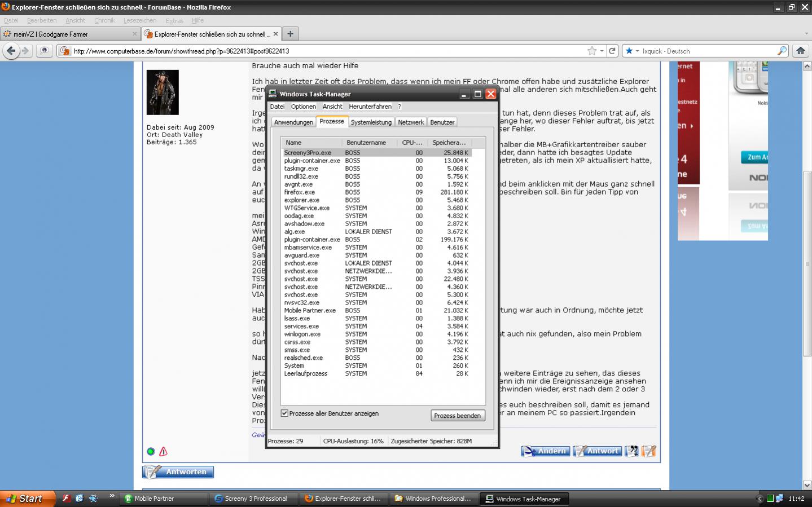Screen dimensions: 812x507
Task: Sort processes by Name column header
Action: pyautogui.click(x=312, y=143)
